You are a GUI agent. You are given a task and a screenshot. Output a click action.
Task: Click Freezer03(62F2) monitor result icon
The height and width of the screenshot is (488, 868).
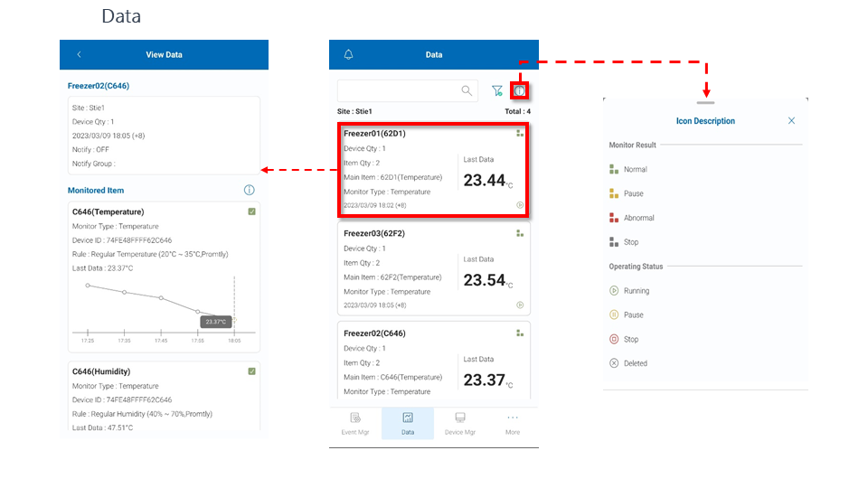[x=520, y=233]
